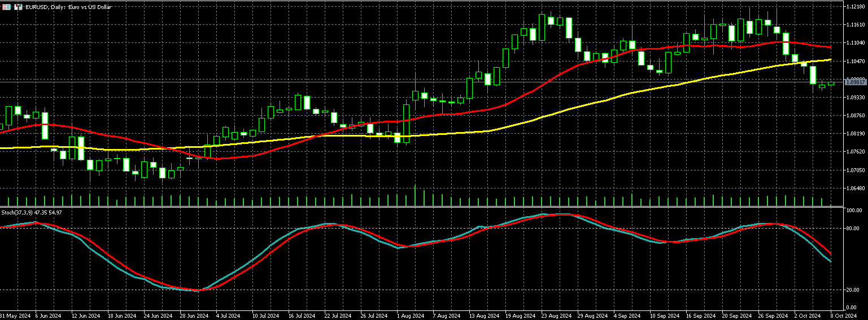868x320 pixels.
Task: Click the current price tag 1.09817
Action: [855, 82]
